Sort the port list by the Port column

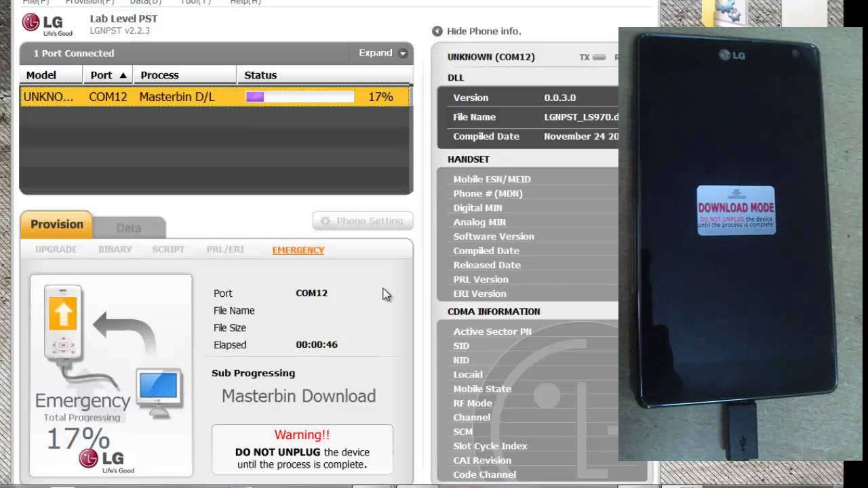tap(108, 75)
